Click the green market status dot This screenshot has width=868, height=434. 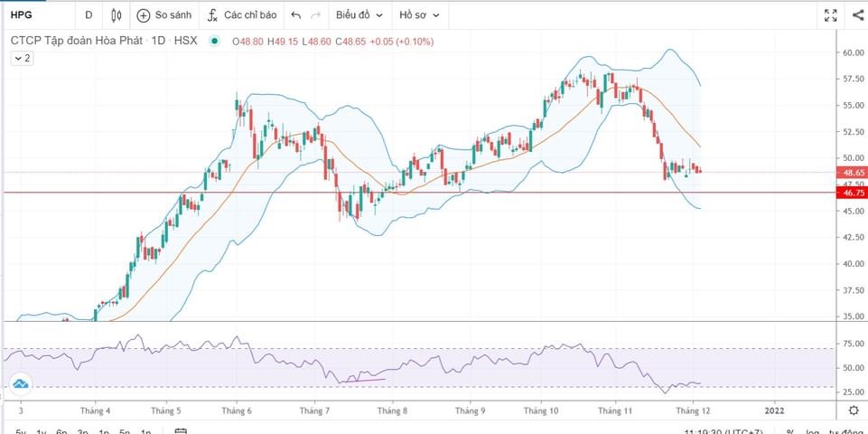click(215, 41)
